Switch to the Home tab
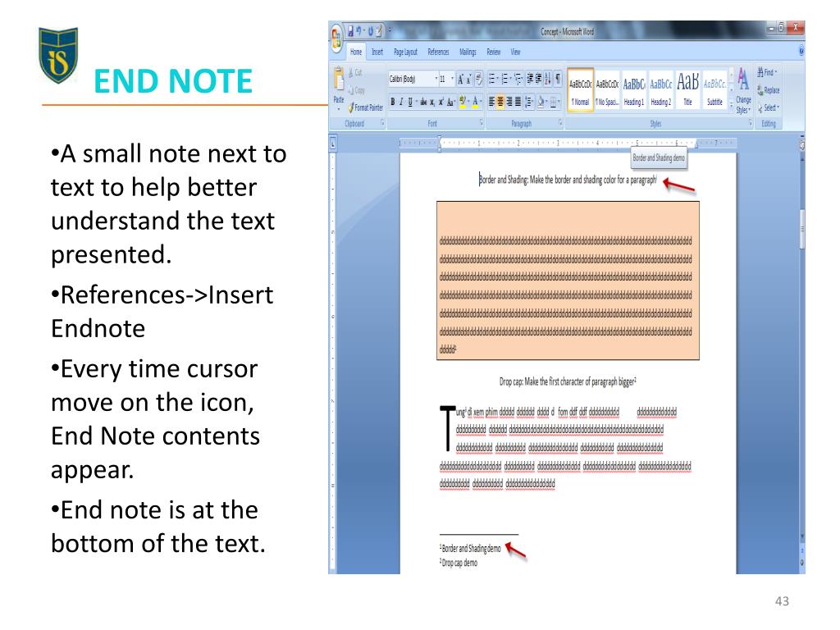 click(356, 52)
